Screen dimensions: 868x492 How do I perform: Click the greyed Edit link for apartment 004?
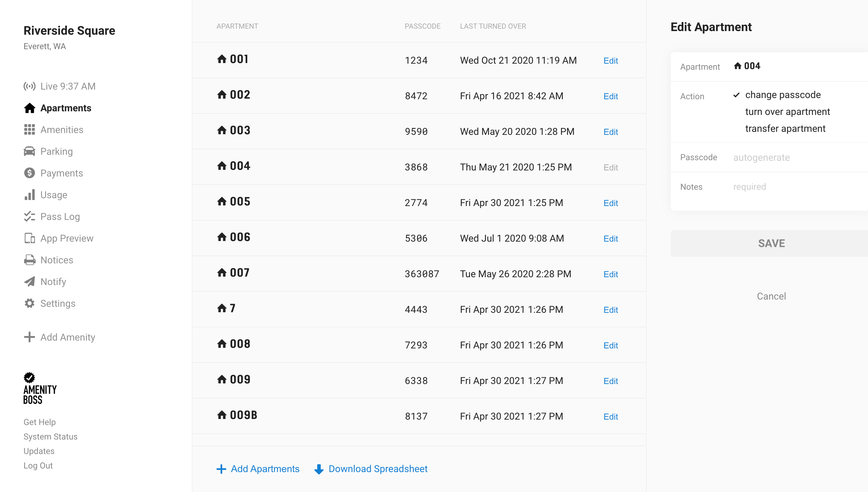(610, 167)
